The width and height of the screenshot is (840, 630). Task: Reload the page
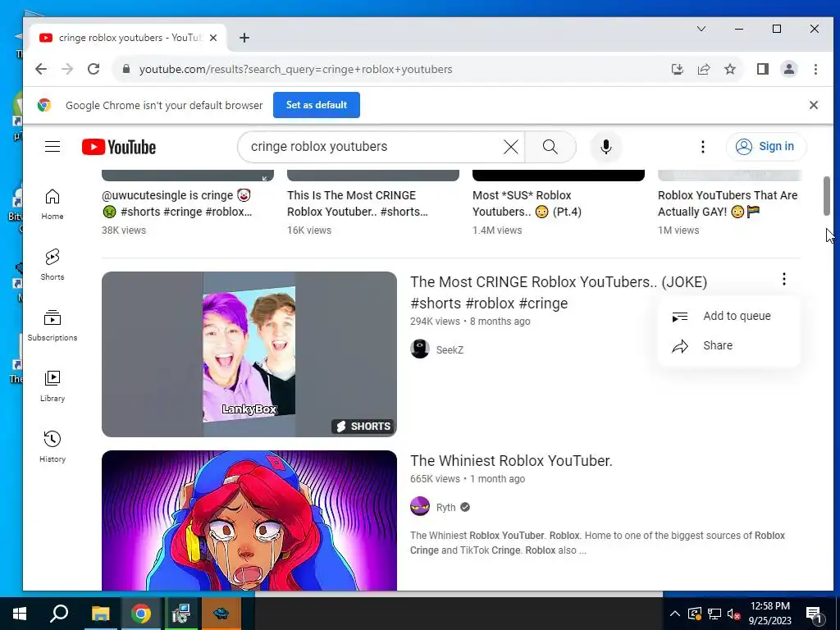94,69
